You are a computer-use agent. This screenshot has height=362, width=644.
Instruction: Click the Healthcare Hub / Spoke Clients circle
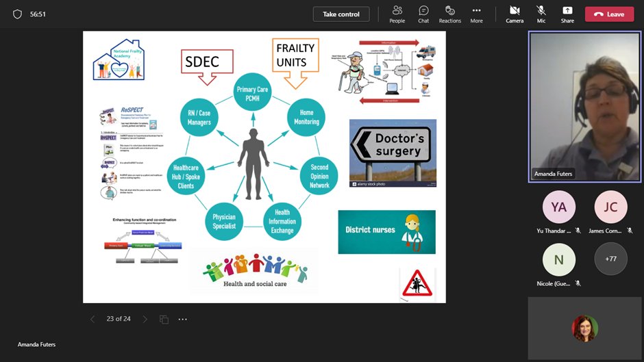click(186, 176)
